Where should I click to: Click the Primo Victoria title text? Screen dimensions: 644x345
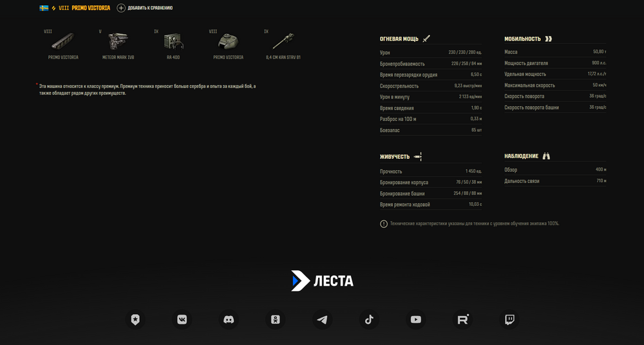click(x=91, y=8)
